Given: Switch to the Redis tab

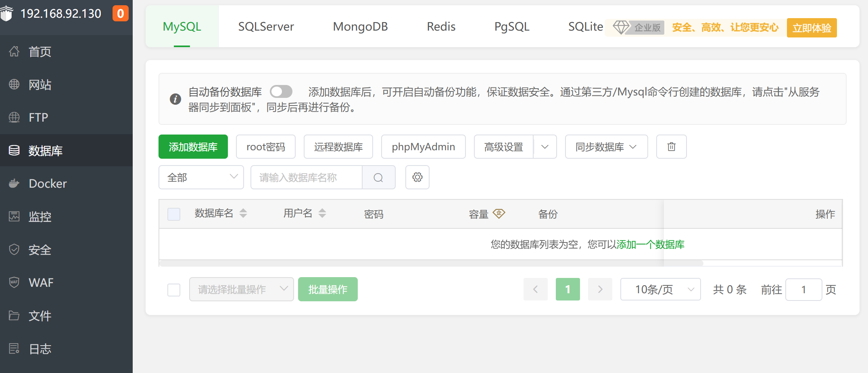Looking at the screenshot, I should (x=441, y=27).
